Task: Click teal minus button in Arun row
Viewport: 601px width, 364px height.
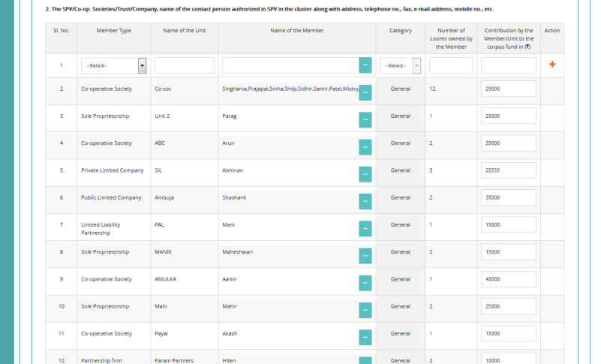Action: [365, 147]
